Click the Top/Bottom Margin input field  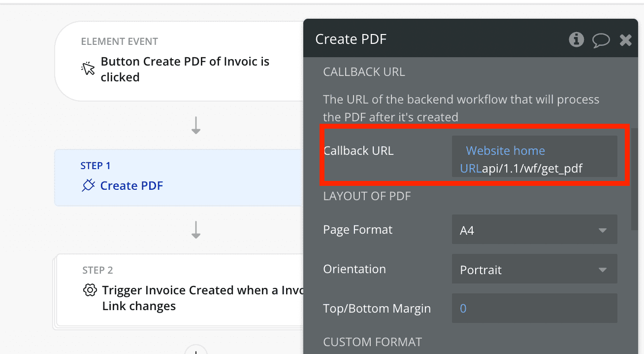[x=534, y=309]
